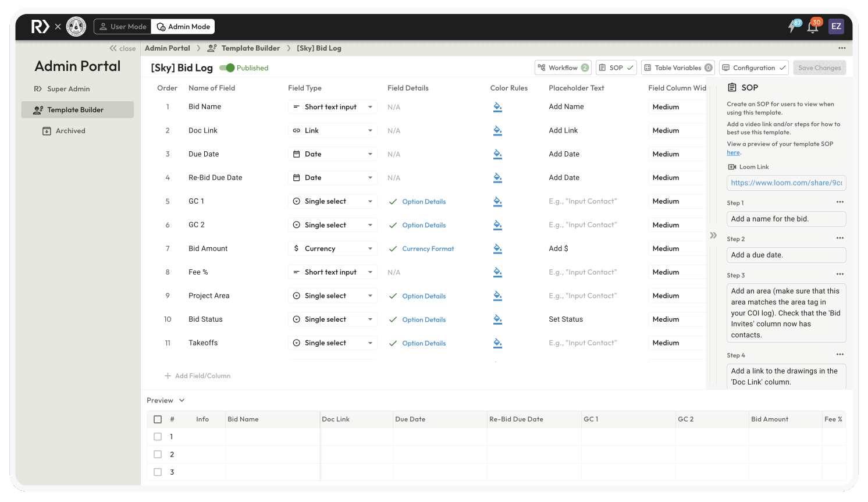Click the R> logo icon
The height and width of the screenshot is (502, 868).
click(40, 27)
